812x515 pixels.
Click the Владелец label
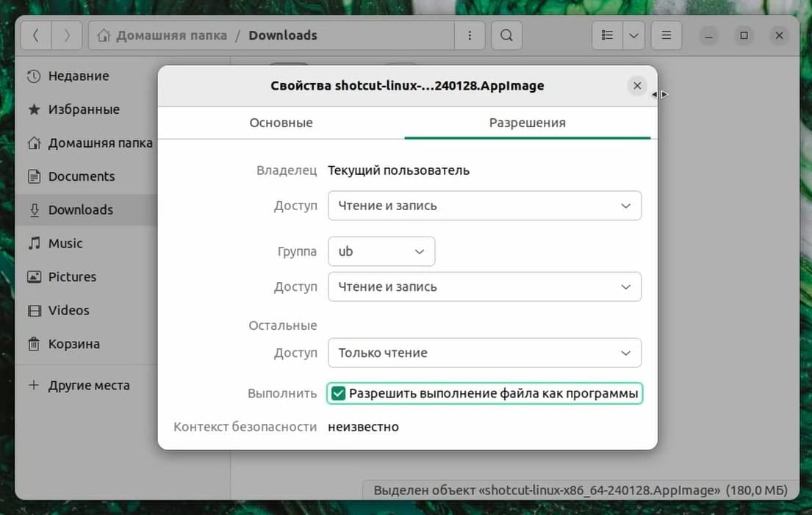[x=287, y=170]
